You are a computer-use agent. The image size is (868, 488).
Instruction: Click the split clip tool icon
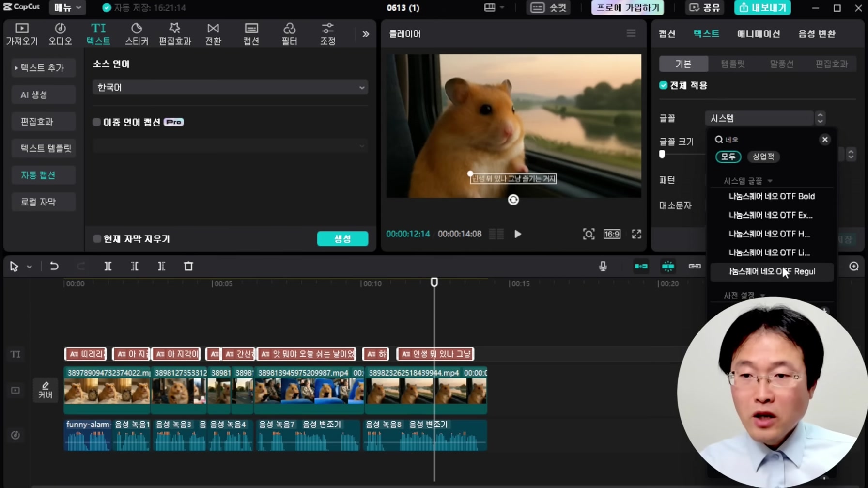(108, 266)
